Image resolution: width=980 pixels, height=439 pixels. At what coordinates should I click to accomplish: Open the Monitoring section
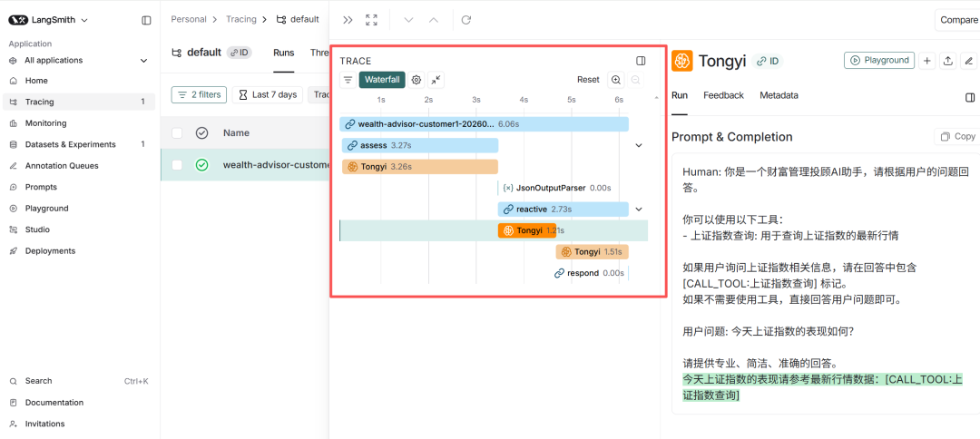(x=45, y=123)
